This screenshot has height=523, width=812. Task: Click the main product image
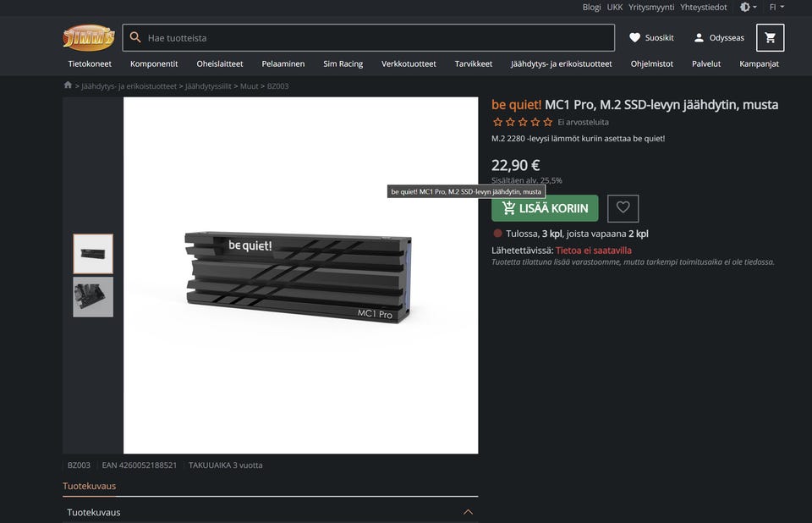[x=300, y=275]
